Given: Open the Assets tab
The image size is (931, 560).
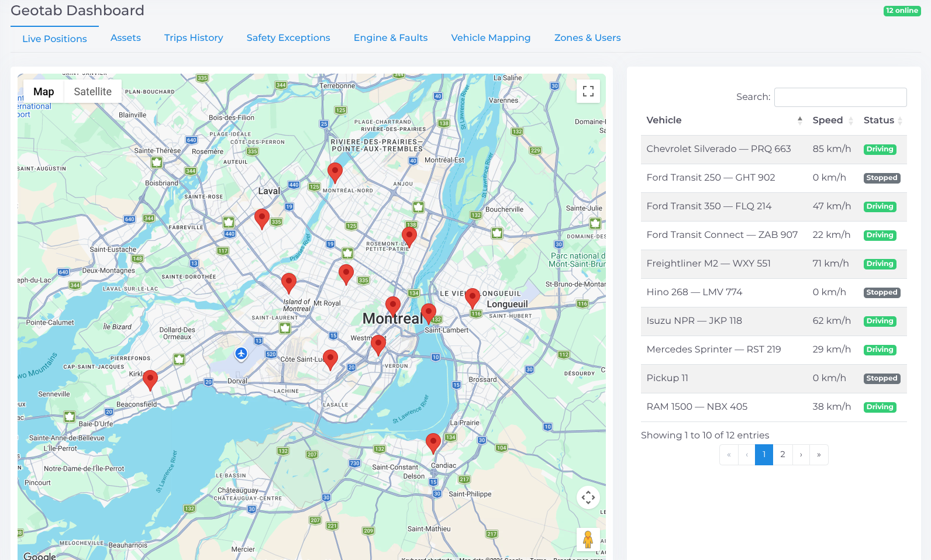Looking at the screenshot, I should [x=126, y=37].
